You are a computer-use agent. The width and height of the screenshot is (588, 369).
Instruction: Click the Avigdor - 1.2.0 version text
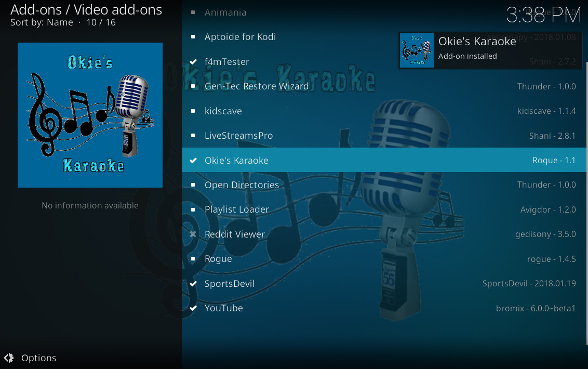coord(548,209)
